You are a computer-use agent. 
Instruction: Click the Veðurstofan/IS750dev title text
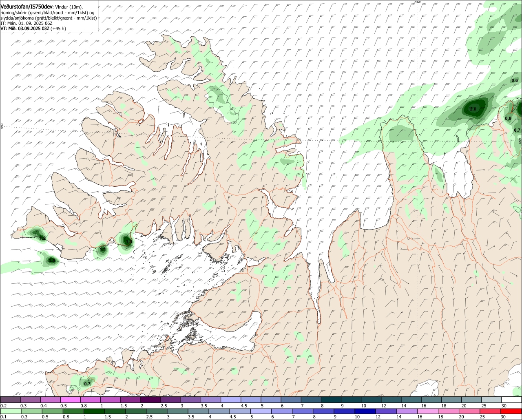pos(27,7)
